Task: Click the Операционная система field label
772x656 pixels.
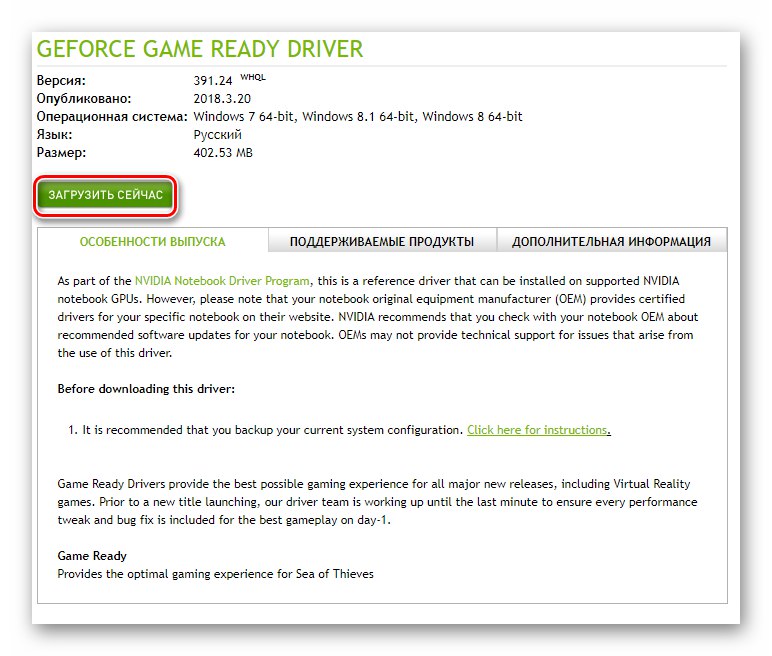Action: coord(112,117)
